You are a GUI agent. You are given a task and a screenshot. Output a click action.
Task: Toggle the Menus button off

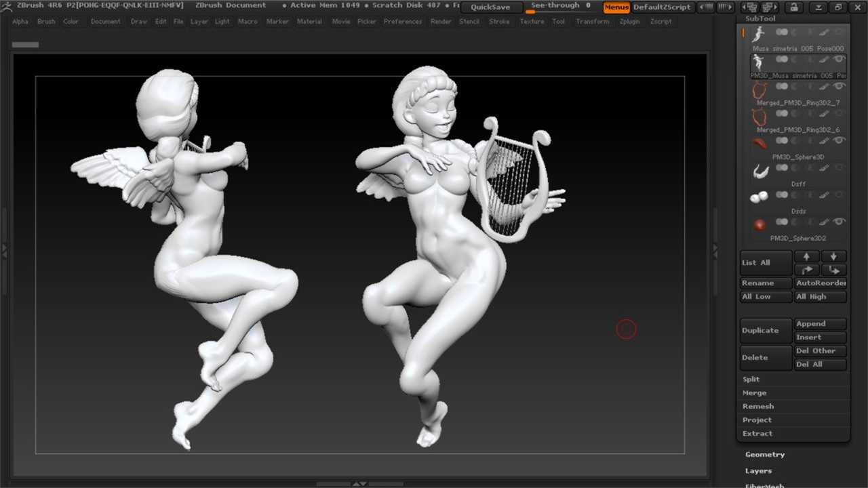(x=616, y=7)
